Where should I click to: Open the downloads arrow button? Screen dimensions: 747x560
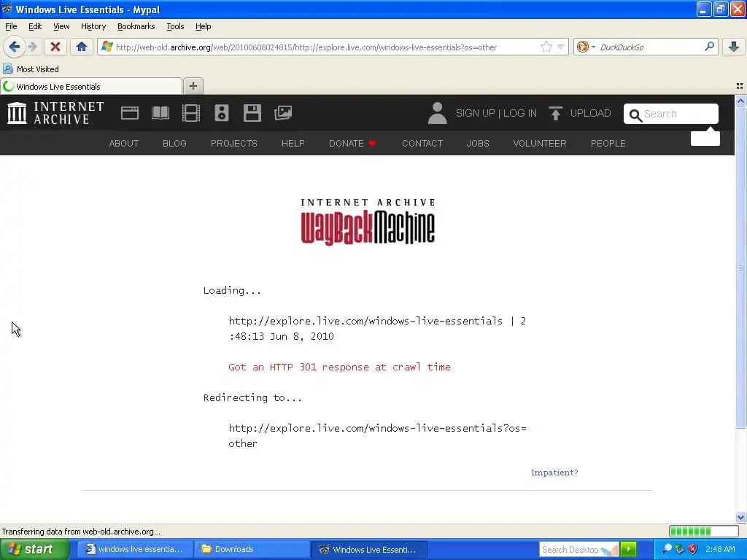734,47
